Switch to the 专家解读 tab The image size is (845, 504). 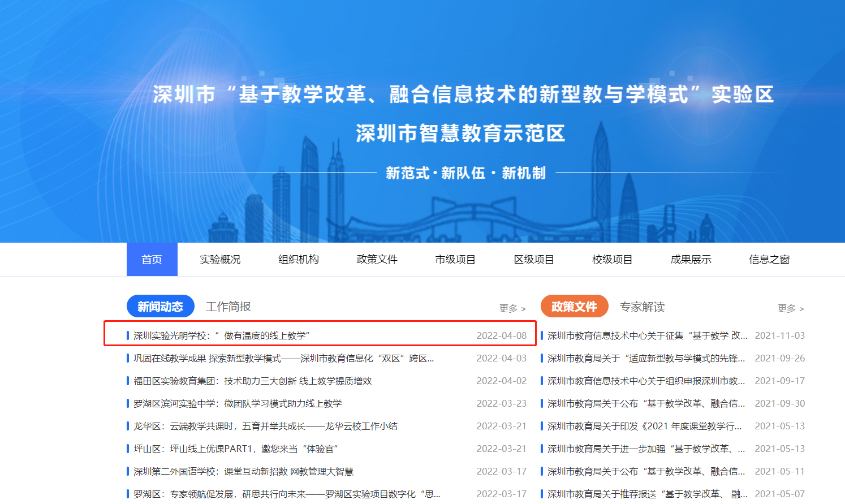[x=642, y=307]
